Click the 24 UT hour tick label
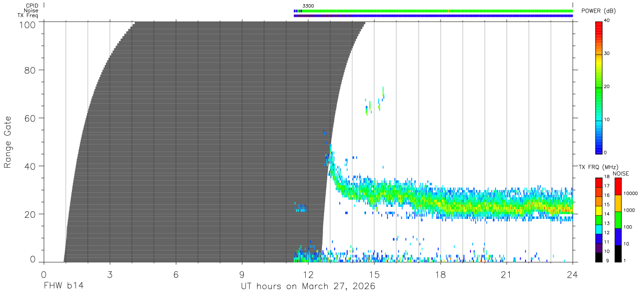The width and height of the screenshot is (644, 297). [x=572, y=274]
